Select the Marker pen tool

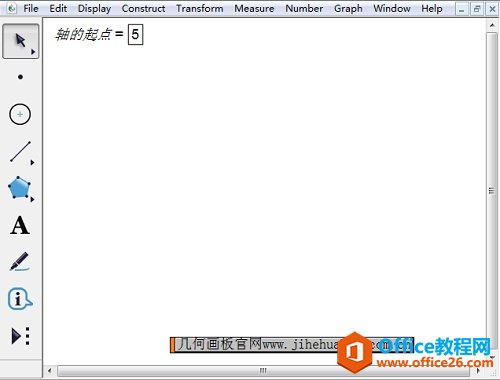19,261
